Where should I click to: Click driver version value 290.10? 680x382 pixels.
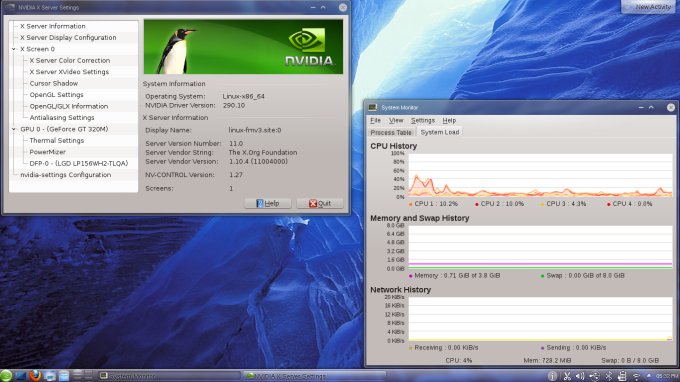coord(234,105)
